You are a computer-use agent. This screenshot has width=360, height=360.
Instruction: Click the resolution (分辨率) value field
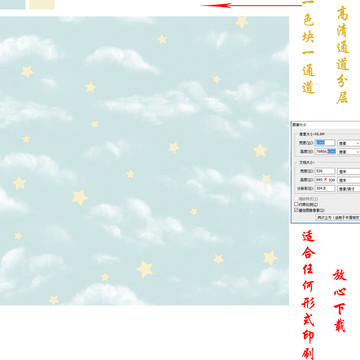(325, 188)
